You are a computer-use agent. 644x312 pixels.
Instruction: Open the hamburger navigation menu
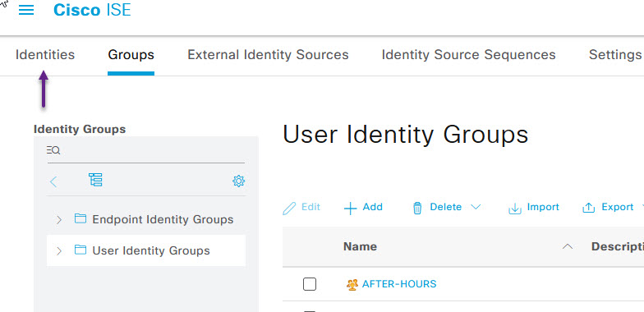coord(26,10)
